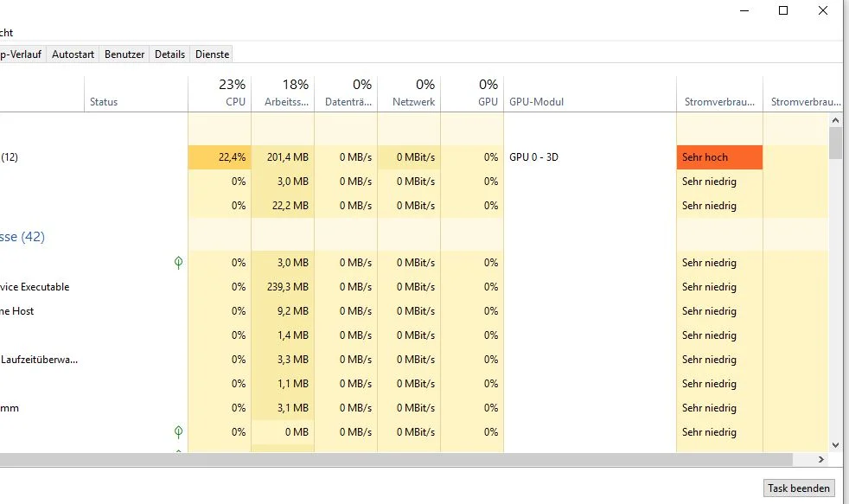Image resolution: width=849 pixels, height=504 pixels.
Task: Maximize the Task Manager window
Action: point(783,10)
